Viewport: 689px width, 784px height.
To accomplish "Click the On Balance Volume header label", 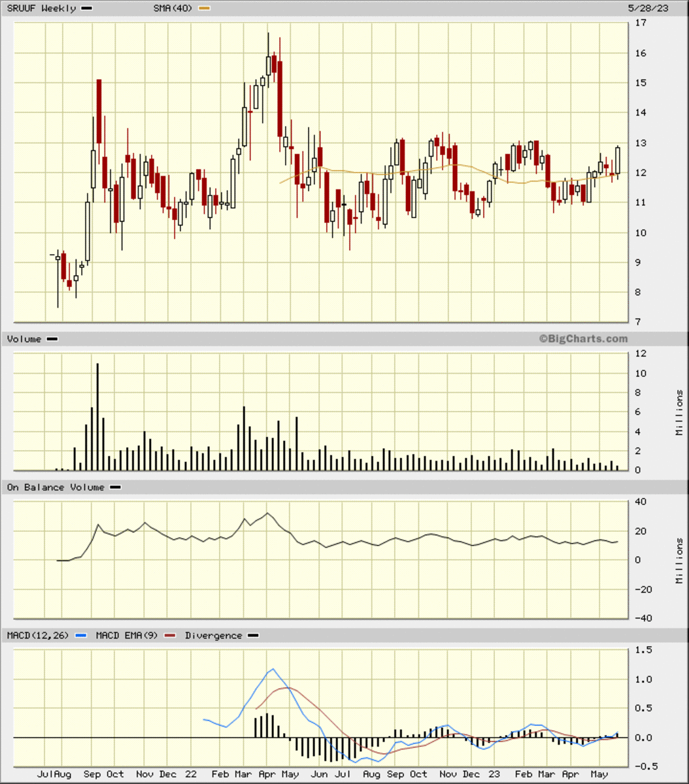I will 56,487.
